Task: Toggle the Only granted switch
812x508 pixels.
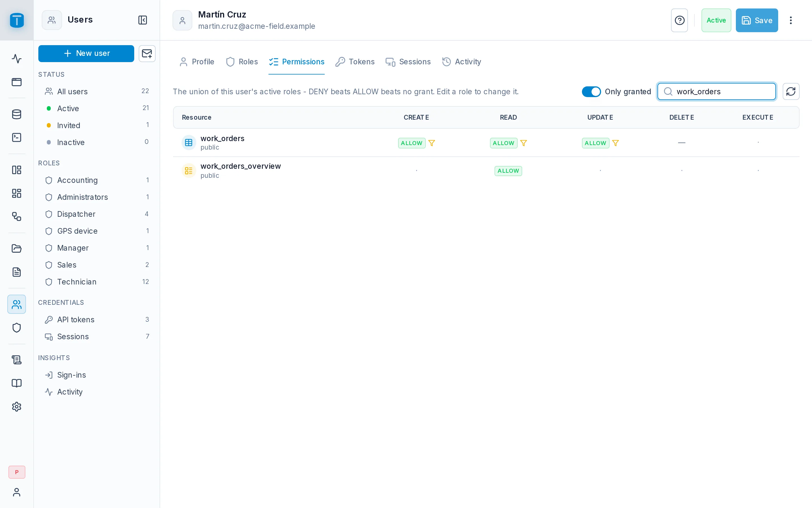Action: 591,91
